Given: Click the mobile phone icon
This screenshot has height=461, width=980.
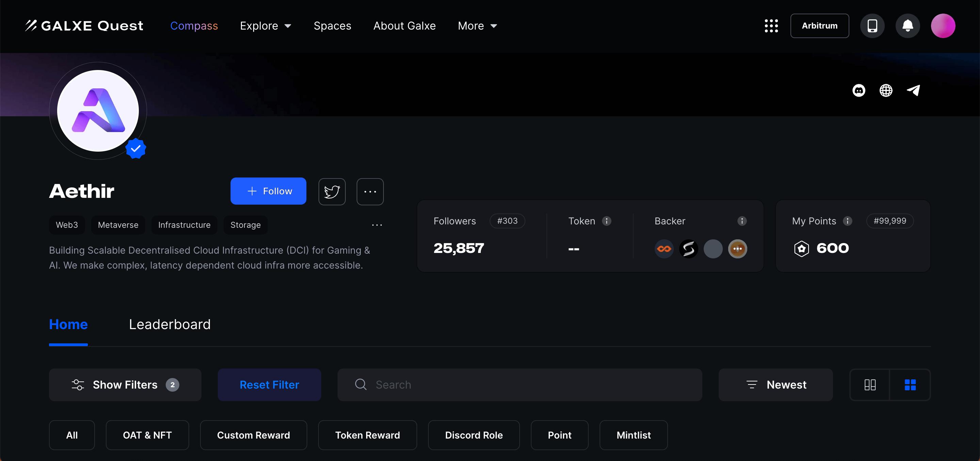Looking at the screenshot, I should pyautogui.click(x=872, y=26).
